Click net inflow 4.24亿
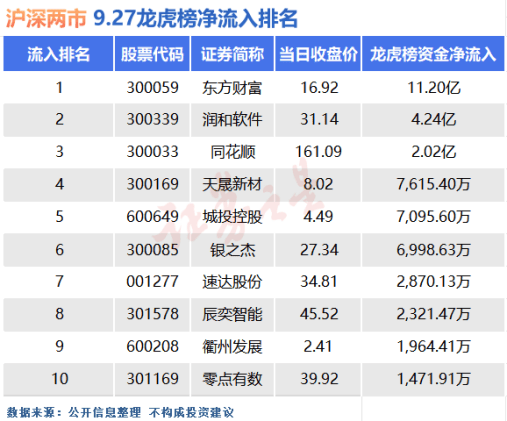 (x=434, y=120)
